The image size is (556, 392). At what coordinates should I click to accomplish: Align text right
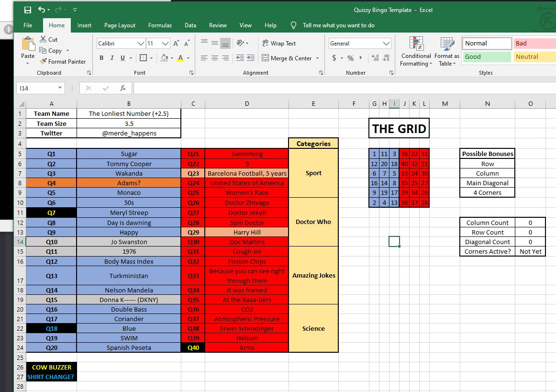pyautogui.click(x=225, y=58)
